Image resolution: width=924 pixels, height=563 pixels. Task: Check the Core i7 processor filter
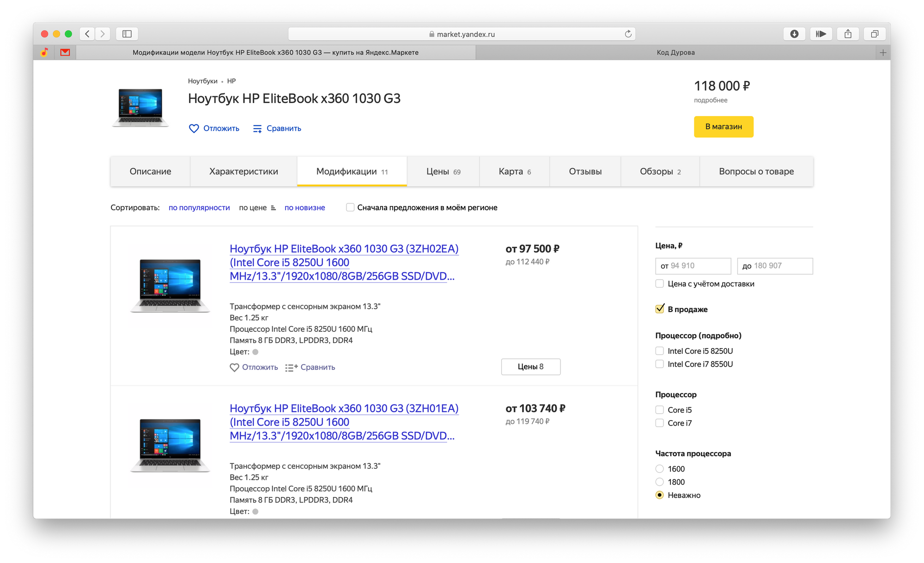pos(659,422)
